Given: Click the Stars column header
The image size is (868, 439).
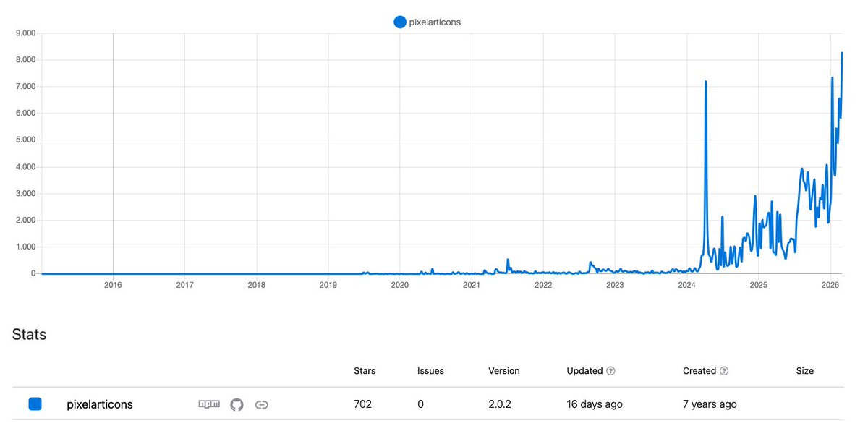Looking at the screenshot, I should pos(365,371).
